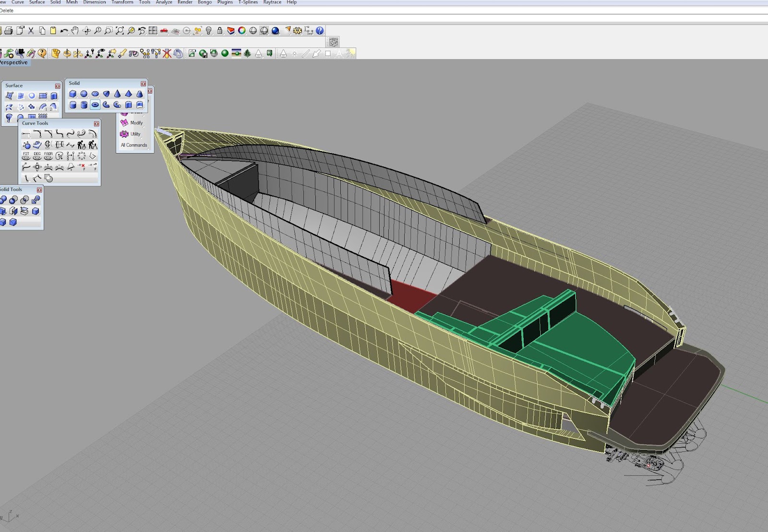The height and width of the screenshot is (532, 768).
Task: Open the Help menu
Action: coord(292,2)
